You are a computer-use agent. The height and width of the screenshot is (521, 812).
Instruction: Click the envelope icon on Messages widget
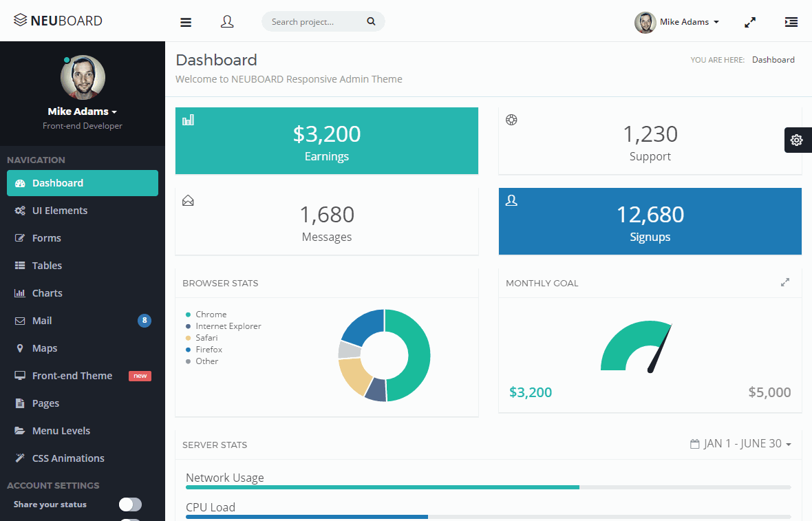(189, 200)
